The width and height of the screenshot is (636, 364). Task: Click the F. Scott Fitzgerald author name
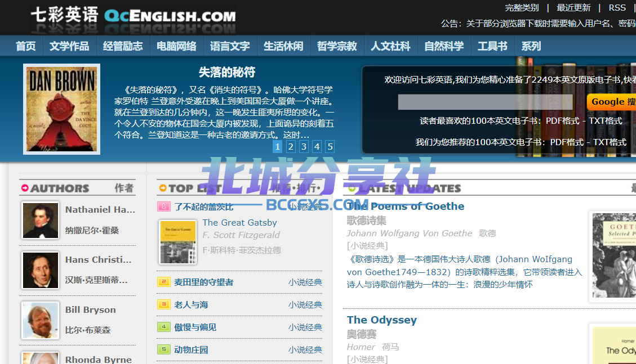(x=241, y=235)
